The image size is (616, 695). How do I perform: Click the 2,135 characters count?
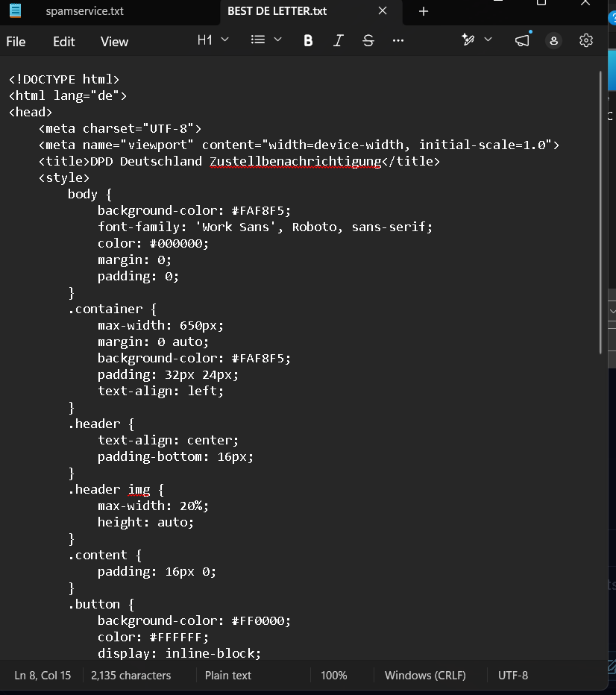click(131, 676)
